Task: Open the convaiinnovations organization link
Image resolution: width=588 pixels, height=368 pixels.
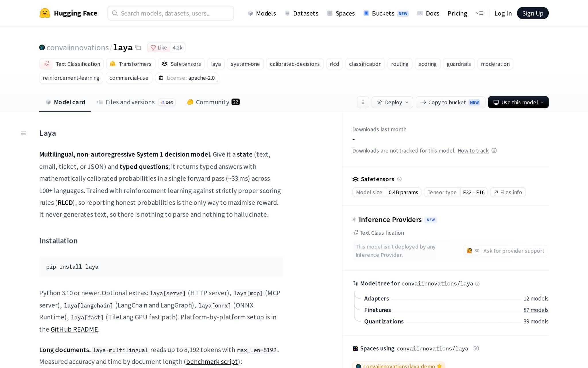Action: (x=78, y=47)
